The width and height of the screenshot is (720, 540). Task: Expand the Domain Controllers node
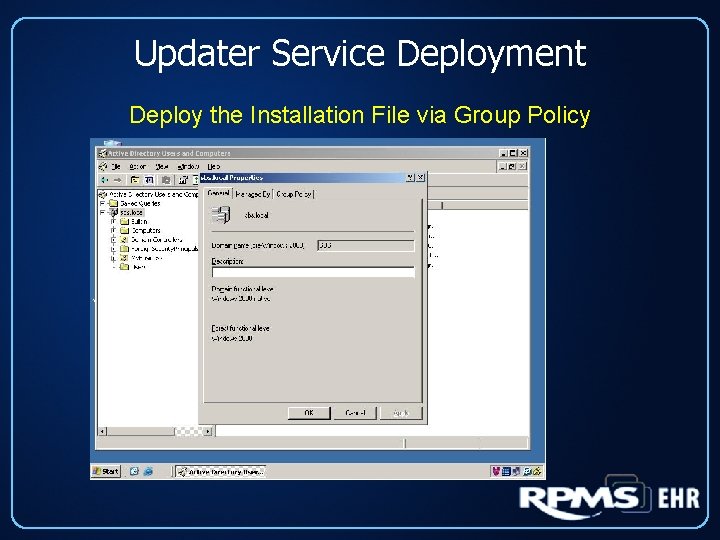(x=113, y=240)
